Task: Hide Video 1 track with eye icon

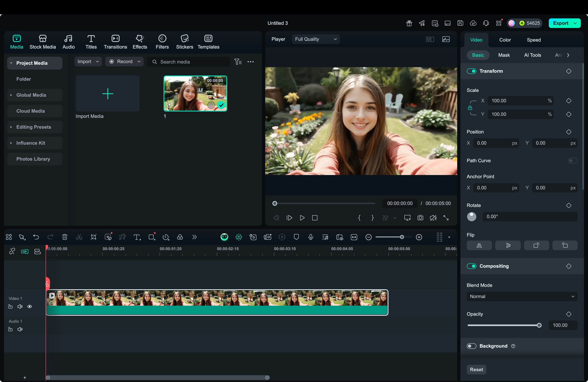Action: click(x=30, y=306)
